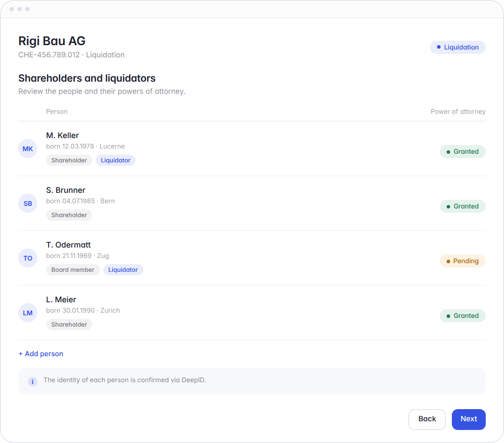
Task: Click the SB avatar icon
Action: tap(28, 203)
